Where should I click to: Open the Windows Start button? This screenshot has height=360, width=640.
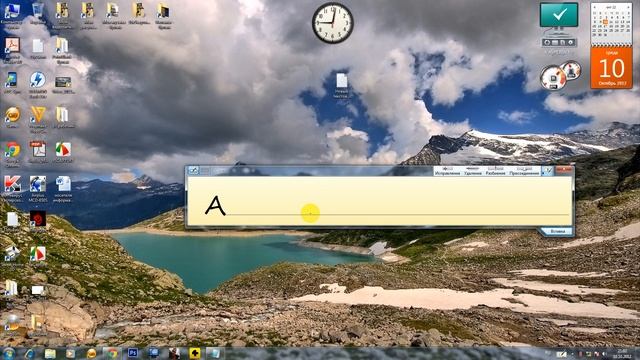click(x=9, y=353)
